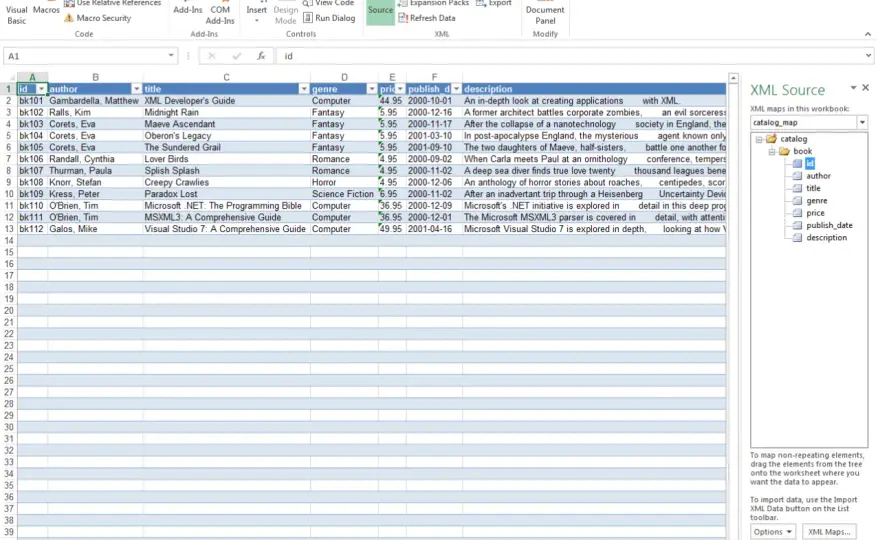Toggle Design Mode
Image resolution: width=880 pixels, height=540 pixels.
click(285, 14)
